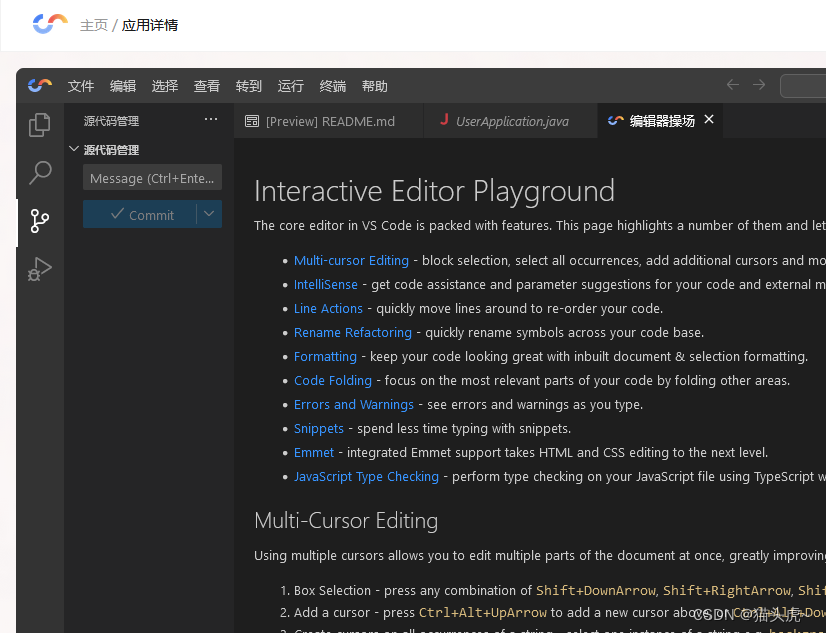This screenshot has width=826, height=633.
Task: Open the 查看 menu
Action: point(206,86)
